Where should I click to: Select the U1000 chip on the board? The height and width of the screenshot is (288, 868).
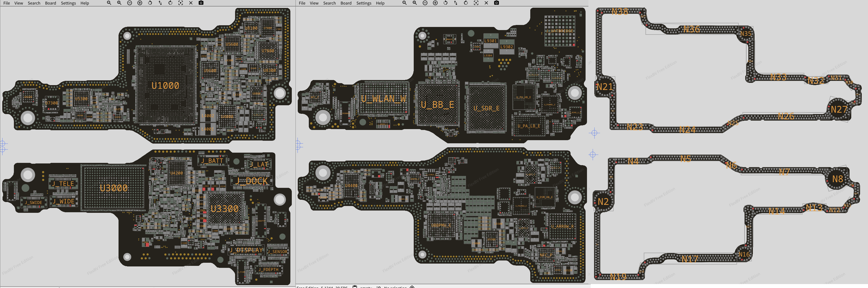(165, 86)
